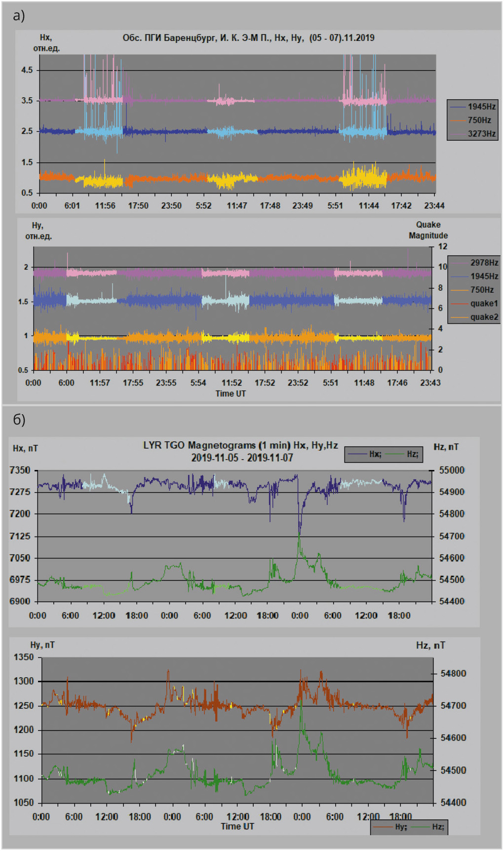This screenshot has width=504, height=851.
Task: Select the 'Quake Magnitude' axis title
Action: pyautogui.click(x=428, y=230)
